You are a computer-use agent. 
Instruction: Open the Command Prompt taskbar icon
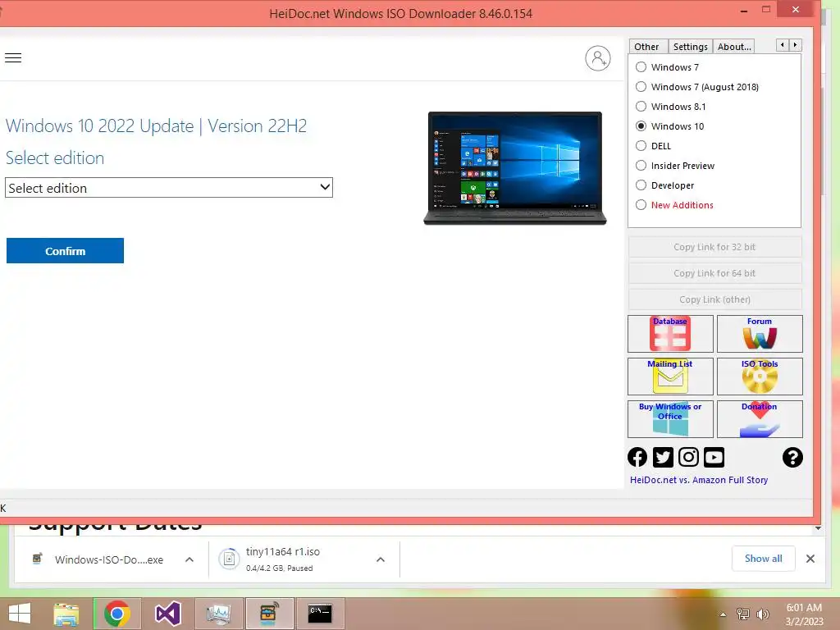click(320, 614)
